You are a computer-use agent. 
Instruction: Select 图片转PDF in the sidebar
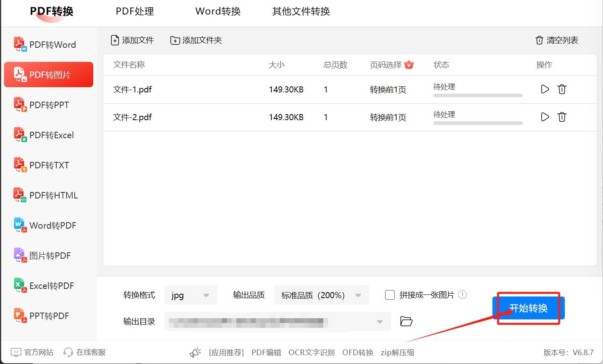tap(49, 256)
